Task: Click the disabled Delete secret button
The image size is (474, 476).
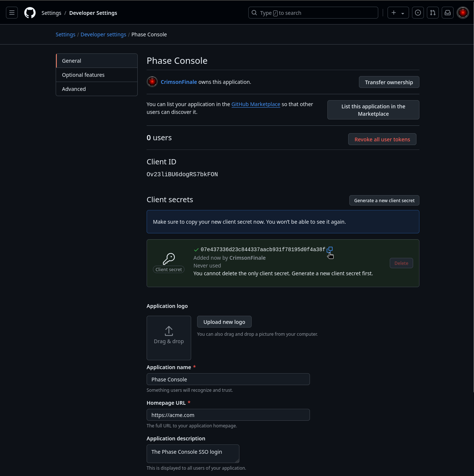Action: pos(401,263)
